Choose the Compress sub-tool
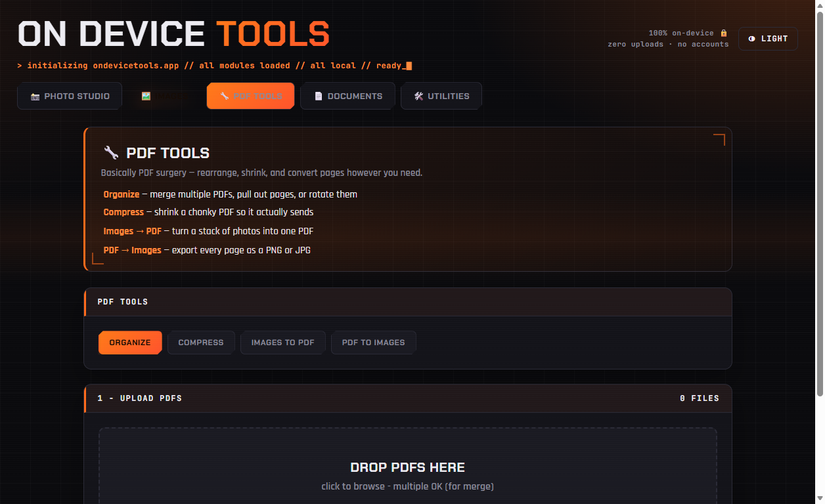 (x=201, y=343)
